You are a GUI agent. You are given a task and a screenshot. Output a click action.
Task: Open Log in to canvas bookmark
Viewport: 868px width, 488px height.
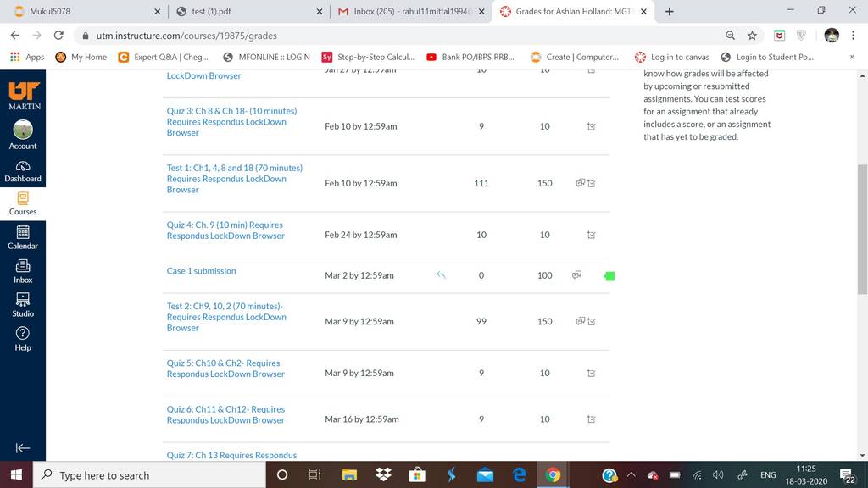point(672,57)
